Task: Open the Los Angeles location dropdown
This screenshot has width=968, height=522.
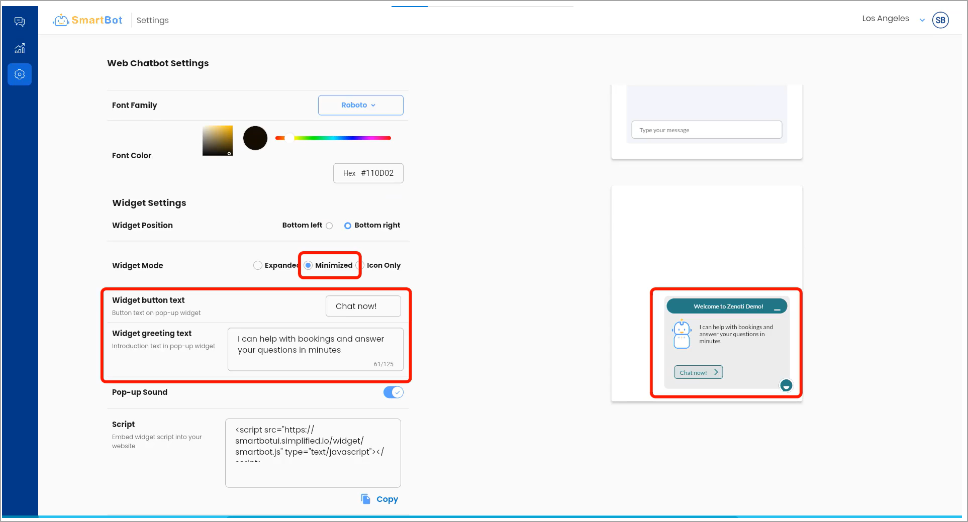Action: [x=893, y=19]
